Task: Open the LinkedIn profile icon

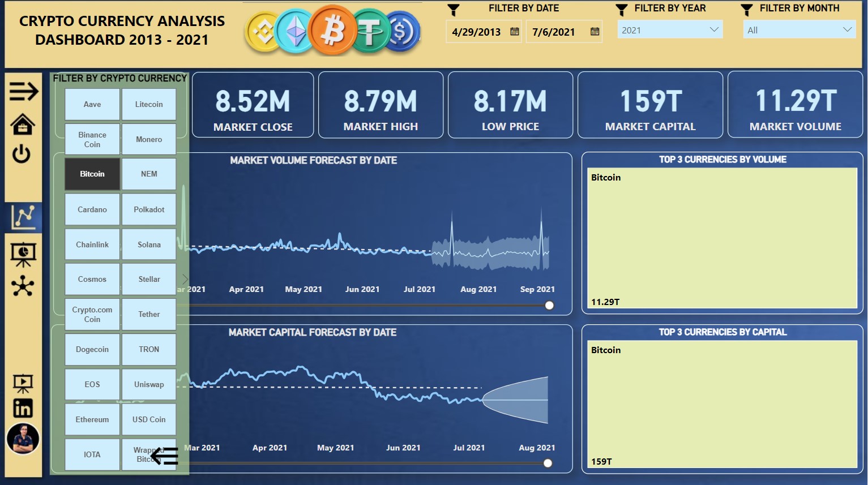Action: (23, 408)
